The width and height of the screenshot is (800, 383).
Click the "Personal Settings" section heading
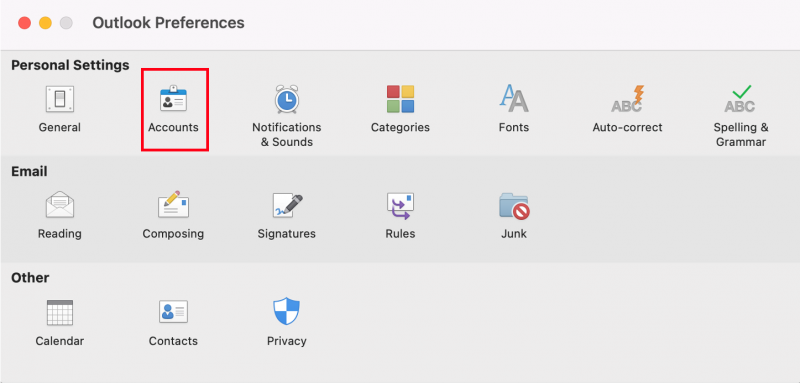[x=70, y=65]
